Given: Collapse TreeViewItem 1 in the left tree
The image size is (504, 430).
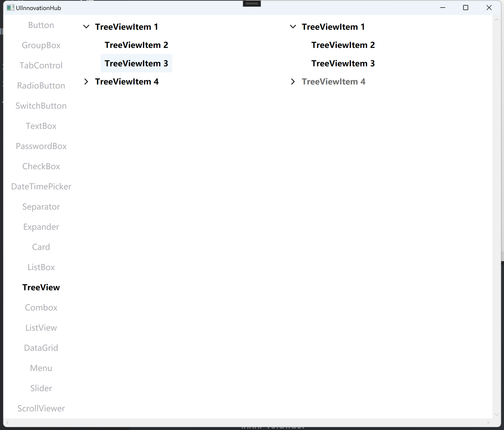Looking at the screenshot, I should pyautogui.click(x=86, y=27).
